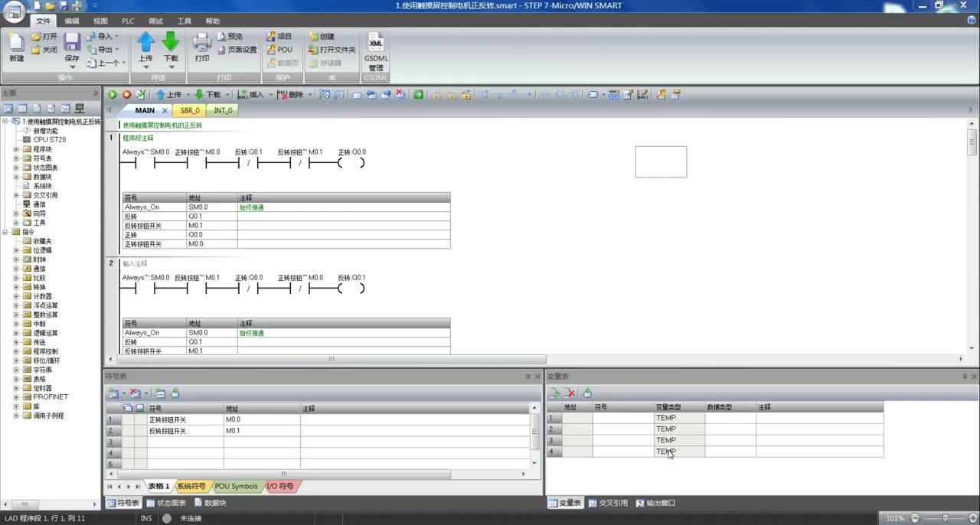Open the 打开文件夹 library folder

[332, 50]
